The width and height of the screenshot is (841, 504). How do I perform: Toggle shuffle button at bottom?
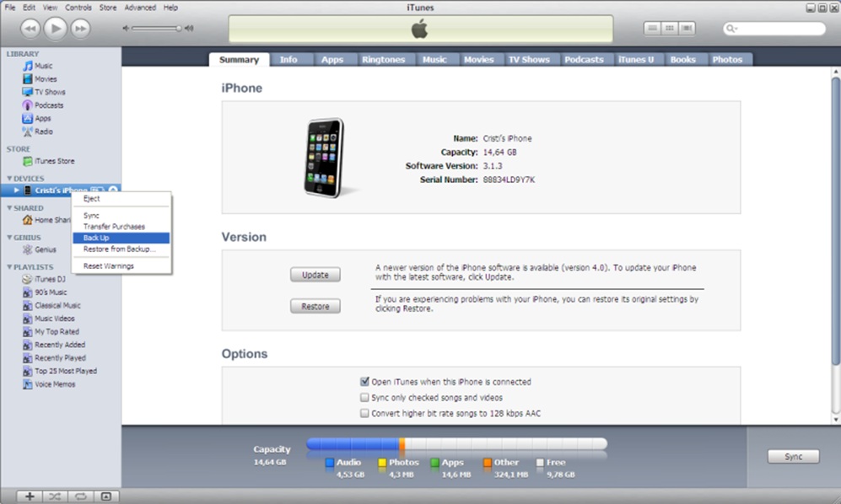pyautogui.click(x=55, y=496)
